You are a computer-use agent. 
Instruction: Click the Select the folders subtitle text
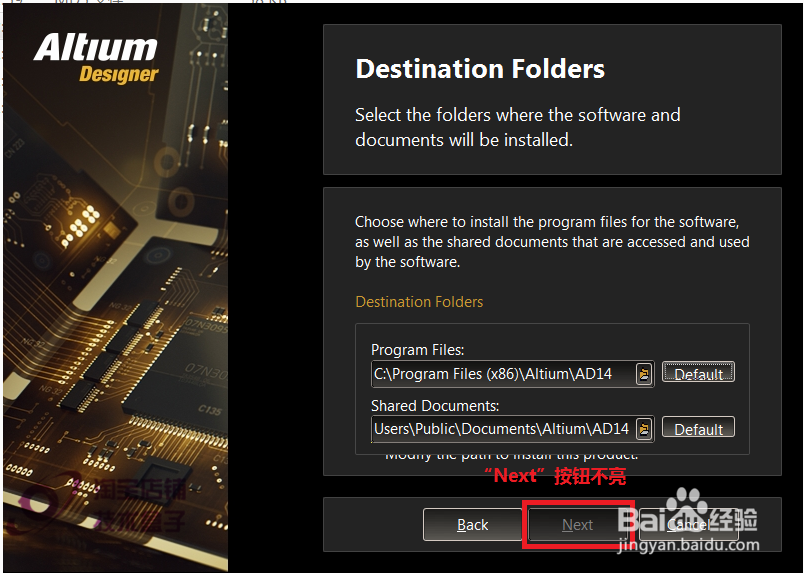[x=517, y=127]
